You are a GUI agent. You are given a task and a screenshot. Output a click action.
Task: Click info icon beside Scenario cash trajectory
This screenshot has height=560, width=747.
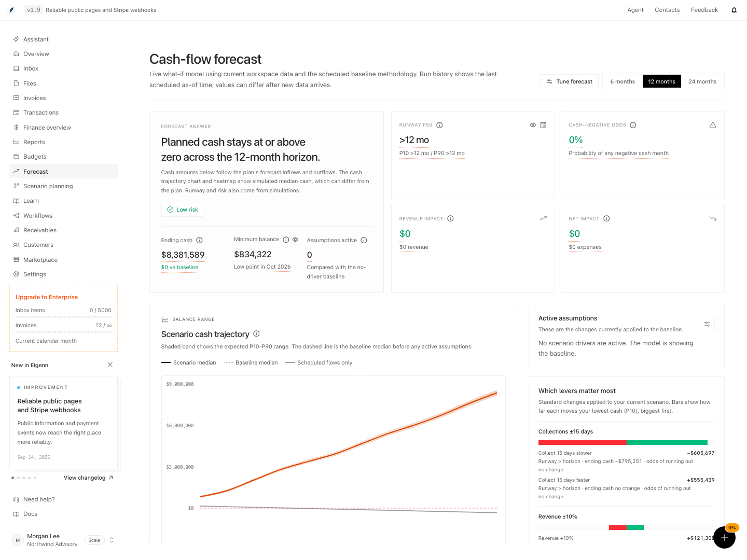(x=256, y=334)
